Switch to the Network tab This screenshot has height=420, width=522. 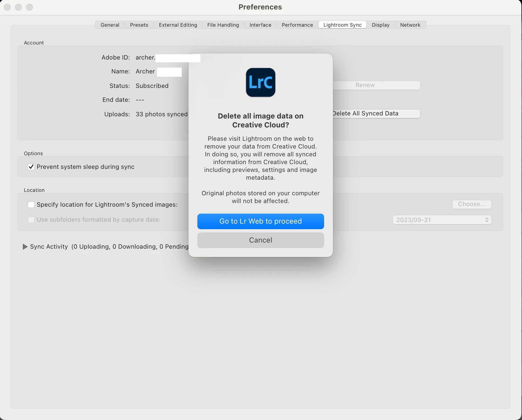coord(410,25)
